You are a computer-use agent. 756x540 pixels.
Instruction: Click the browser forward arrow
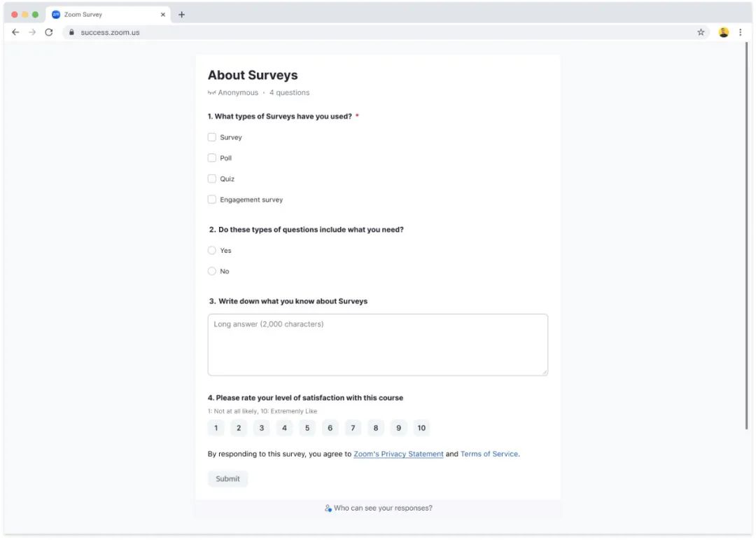click(32, 32)
